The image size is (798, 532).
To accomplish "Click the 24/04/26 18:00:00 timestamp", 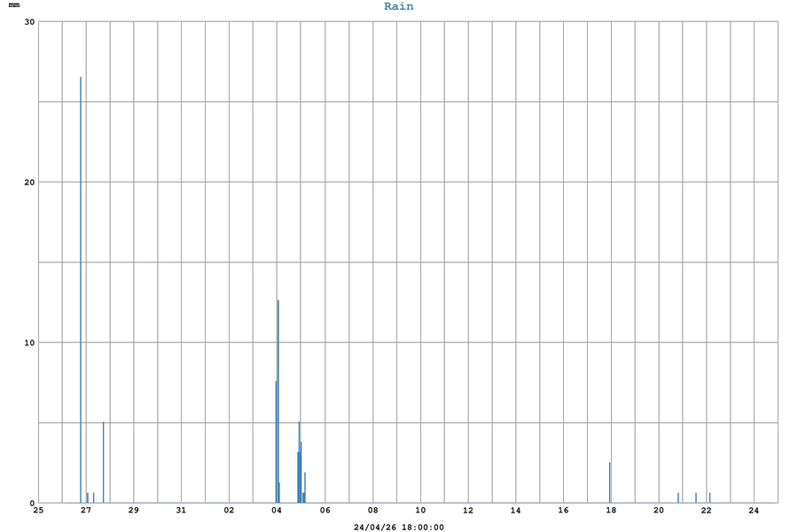I will 398,527.
